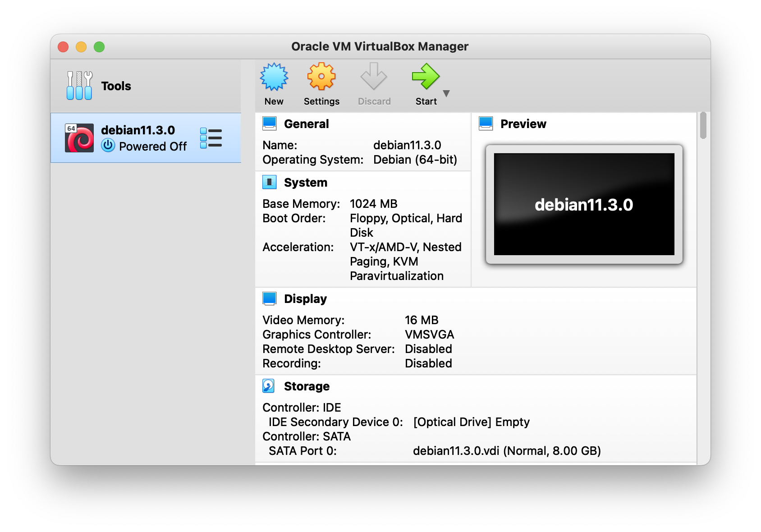This screenshot has height=532, width=761.
Task: Click the New virtual machine icon
Action: tap(274, 78)
